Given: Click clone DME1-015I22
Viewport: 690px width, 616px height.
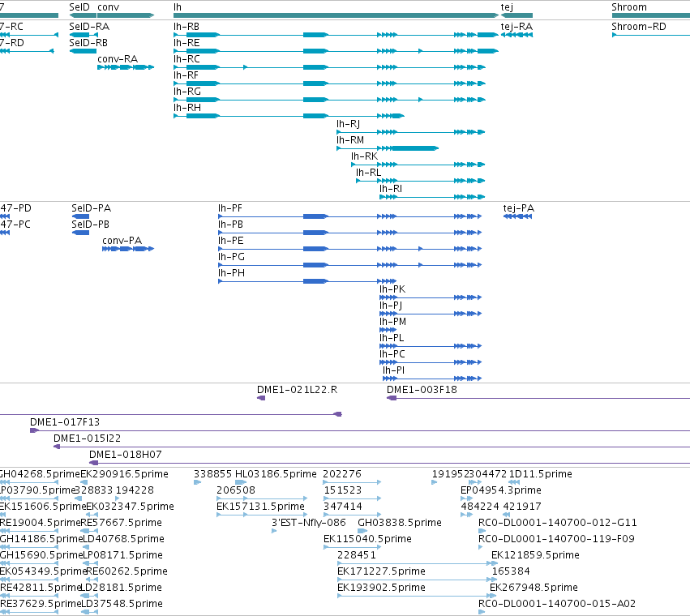Looking at the screenshot, I should tap(371, 447).
